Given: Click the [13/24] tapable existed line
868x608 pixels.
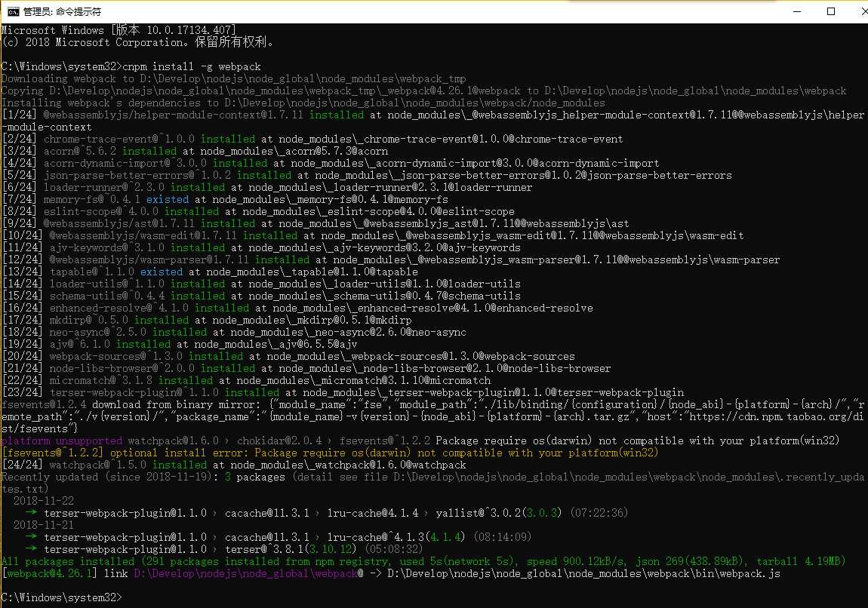Looking at the screenshot, I should 210,272.
